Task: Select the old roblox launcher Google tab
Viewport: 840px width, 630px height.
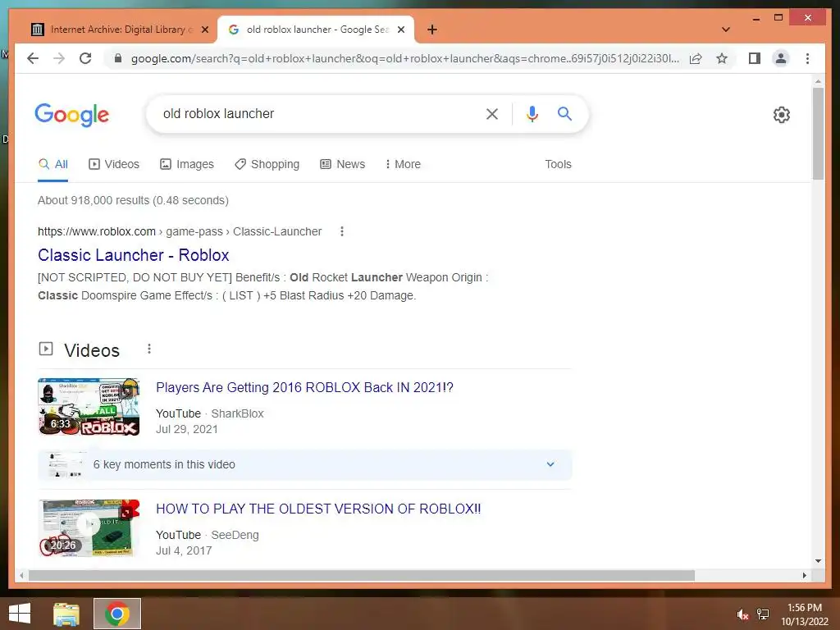Action: point(316,30)
